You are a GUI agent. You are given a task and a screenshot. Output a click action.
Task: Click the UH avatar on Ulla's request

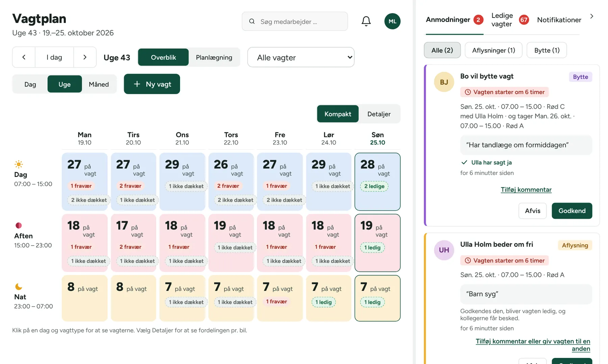click(x=444, y=250)
